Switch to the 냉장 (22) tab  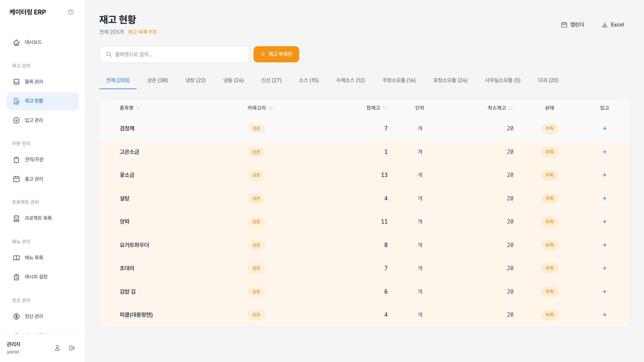coord(196,80)
